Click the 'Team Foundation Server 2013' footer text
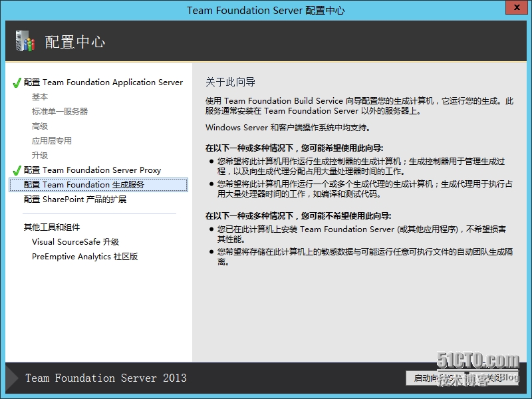Screen dimensions: 532x399 [x=106, y=378]
